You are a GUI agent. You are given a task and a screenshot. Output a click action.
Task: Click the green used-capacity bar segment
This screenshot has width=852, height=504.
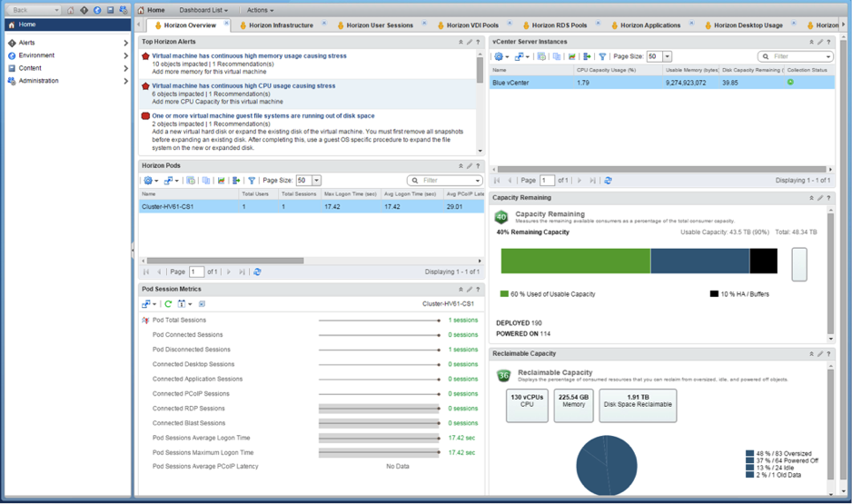575,262
